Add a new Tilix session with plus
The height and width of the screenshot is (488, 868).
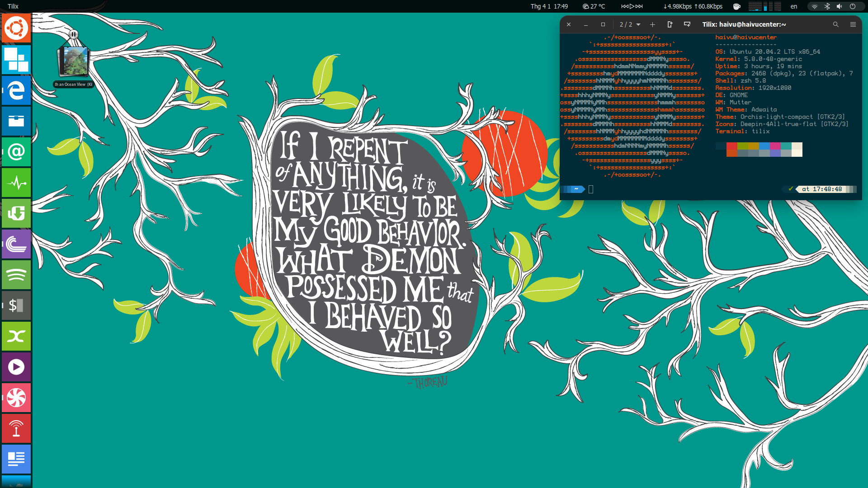tap(652, 24)
